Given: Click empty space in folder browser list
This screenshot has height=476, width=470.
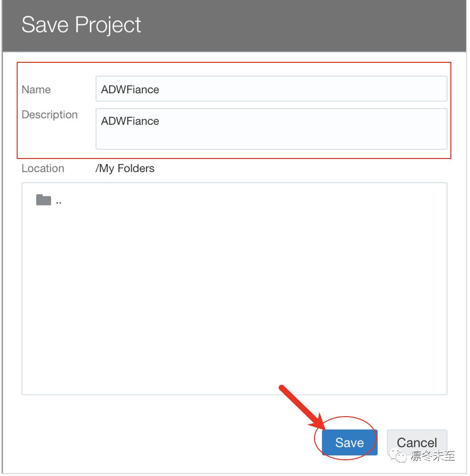Looking at the screenshot, I should point(234,297).
